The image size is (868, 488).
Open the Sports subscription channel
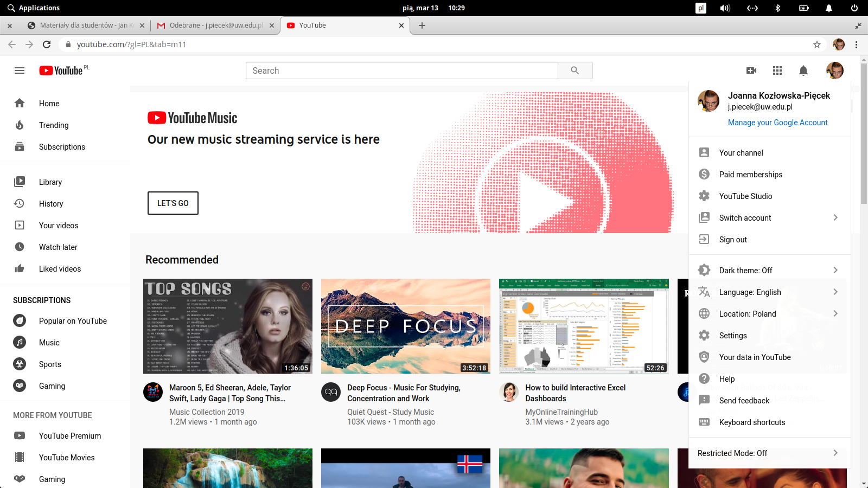click(x=65, y=364)
